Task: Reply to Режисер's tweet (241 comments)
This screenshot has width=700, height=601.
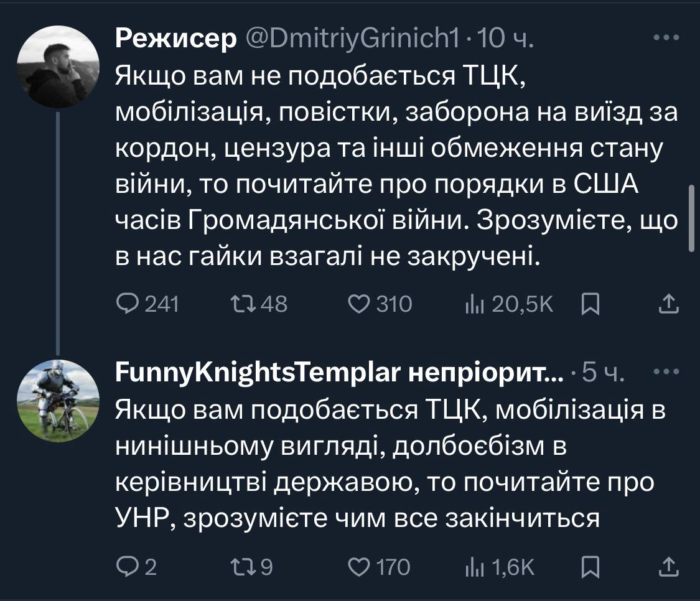Action: coord(128,304)
